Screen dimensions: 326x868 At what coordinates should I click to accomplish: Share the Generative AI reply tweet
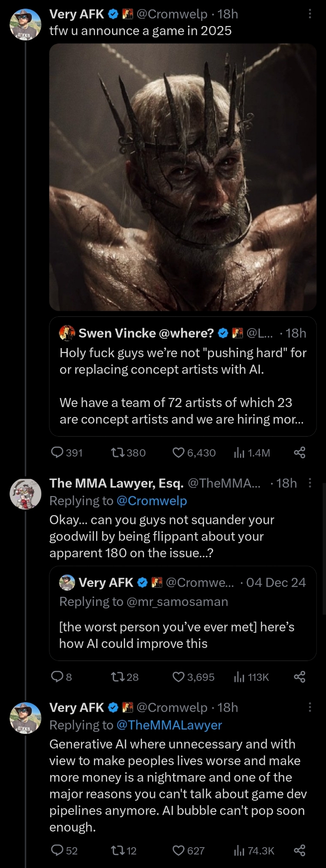click(x=300, y=851)
